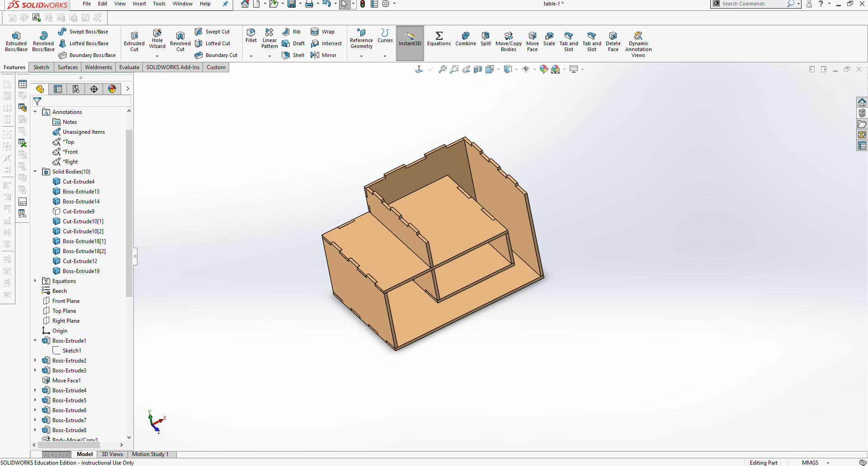Open the Tools menu
868x466 pixels.
click(x=159, y=4)
